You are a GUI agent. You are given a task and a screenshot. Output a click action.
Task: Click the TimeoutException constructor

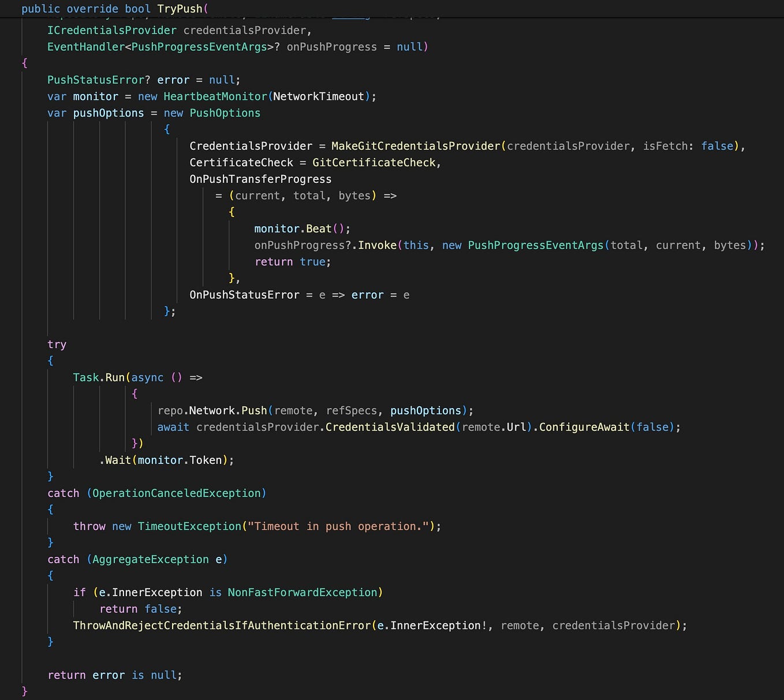pos(189,526)
